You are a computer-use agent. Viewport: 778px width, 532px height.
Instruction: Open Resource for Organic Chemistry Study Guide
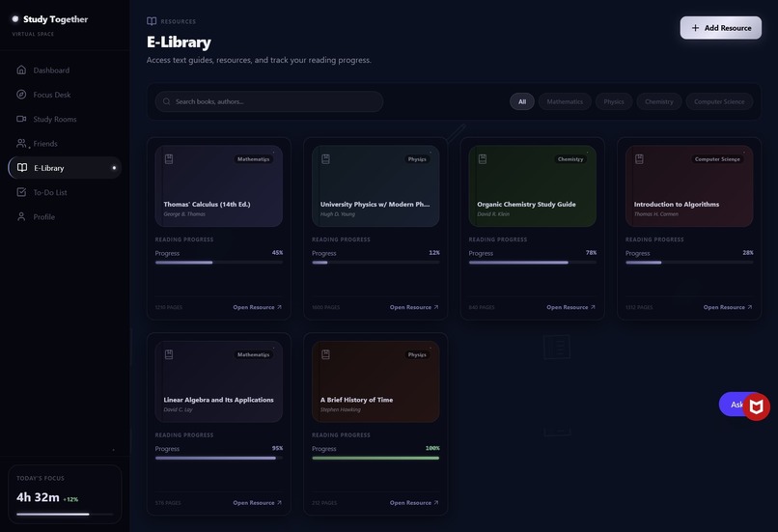coord(570,307)
